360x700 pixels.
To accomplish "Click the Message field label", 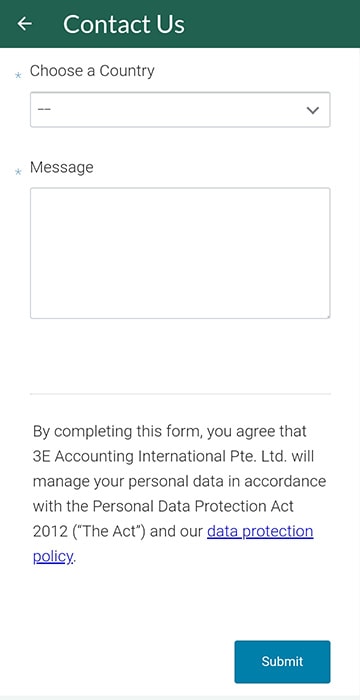I will (x=62, y=167).
